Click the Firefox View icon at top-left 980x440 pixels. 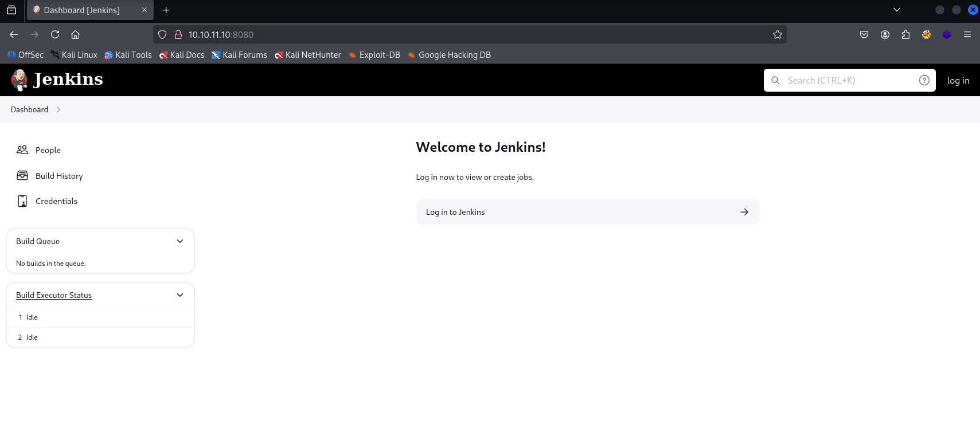click(11, 10)
